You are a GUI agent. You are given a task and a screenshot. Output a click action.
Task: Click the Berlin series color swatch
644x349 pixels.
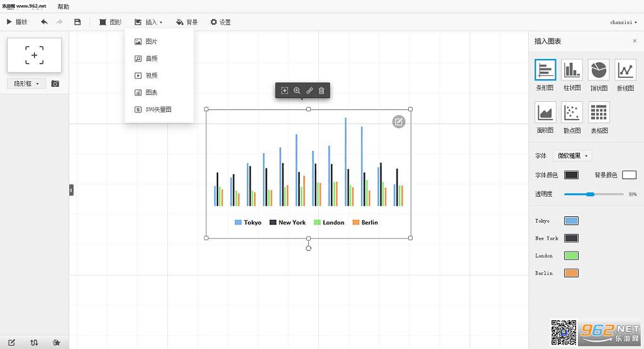pyautogui.click(x=571, y=273)
